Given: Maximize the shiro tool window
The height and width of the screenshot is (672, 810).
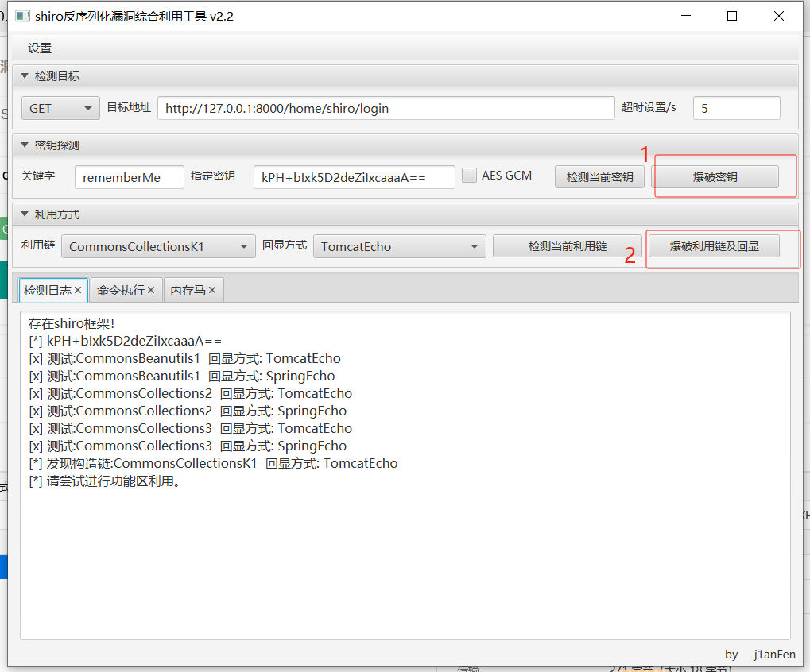Looking at the screenshot, I should click(x=732, y=16).
